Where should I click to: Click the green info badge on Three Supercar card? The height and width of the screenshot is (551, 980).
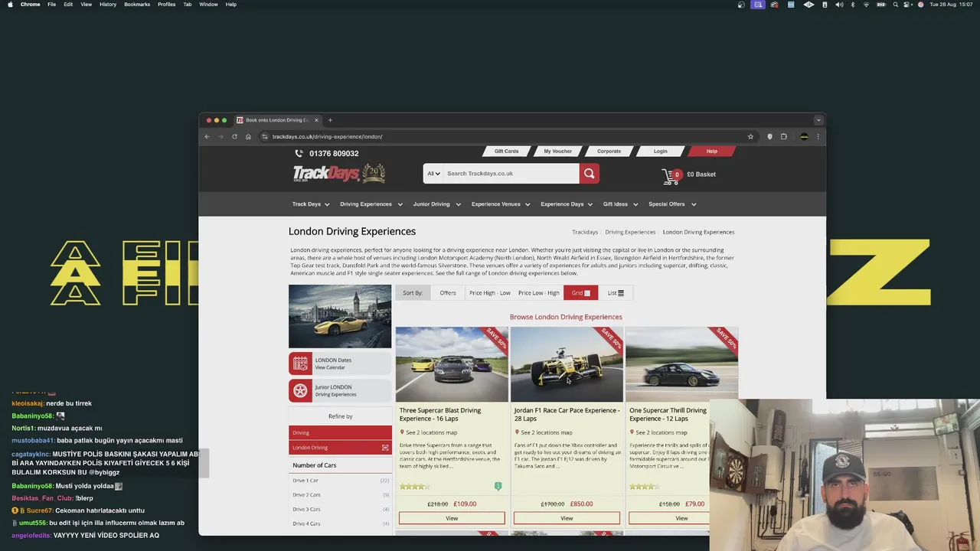[x=498, y=486]
